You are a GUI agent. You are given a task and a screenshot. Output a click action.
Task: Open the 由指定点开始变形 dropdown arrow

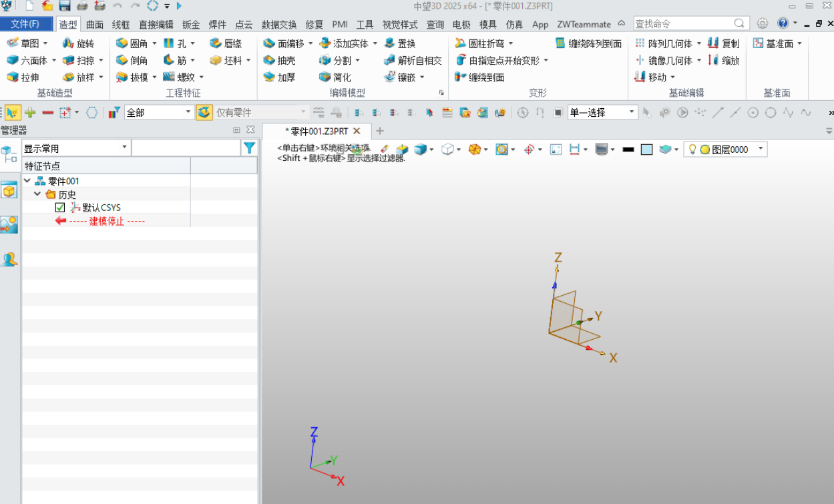546,60
